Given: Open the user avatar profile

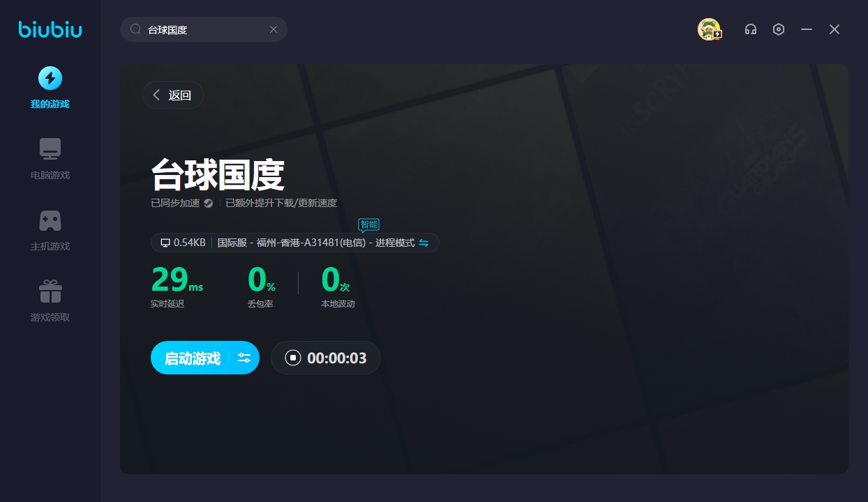Looking at the screenshot, I should pos(709,29).
